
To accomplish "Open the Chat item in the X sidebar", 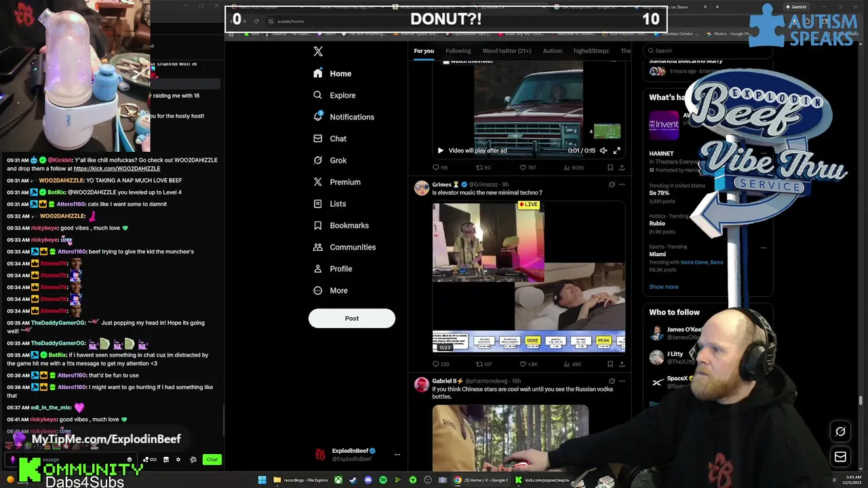I will tap(330, 138).
